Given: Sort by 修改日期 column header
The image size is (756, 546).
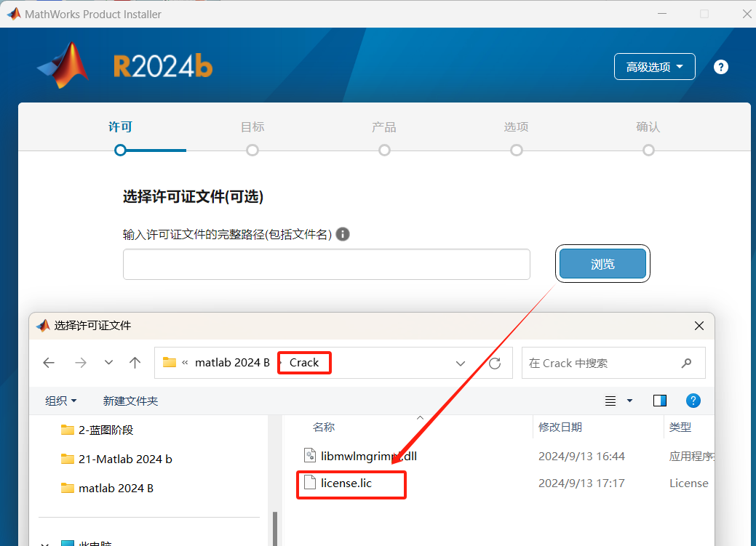Looking at the screenshot, I should [x=560, y=427].
